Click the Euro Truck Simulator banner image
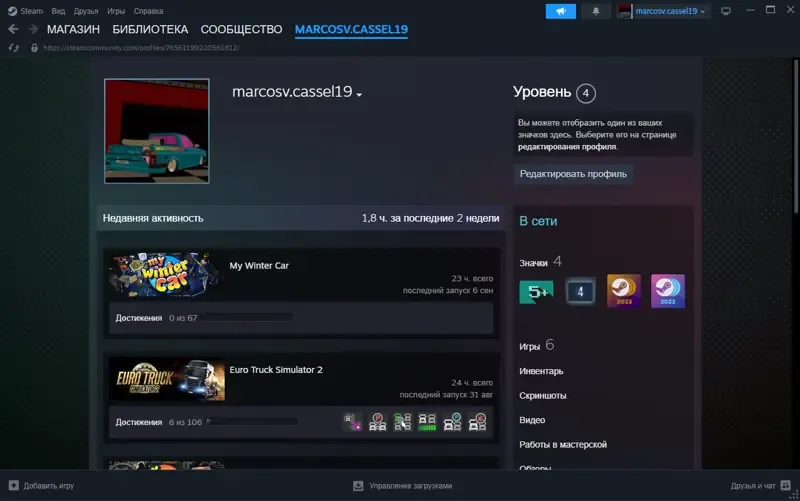Image resolution: width=800 pixels, height=501 pixels. [167, 379]
